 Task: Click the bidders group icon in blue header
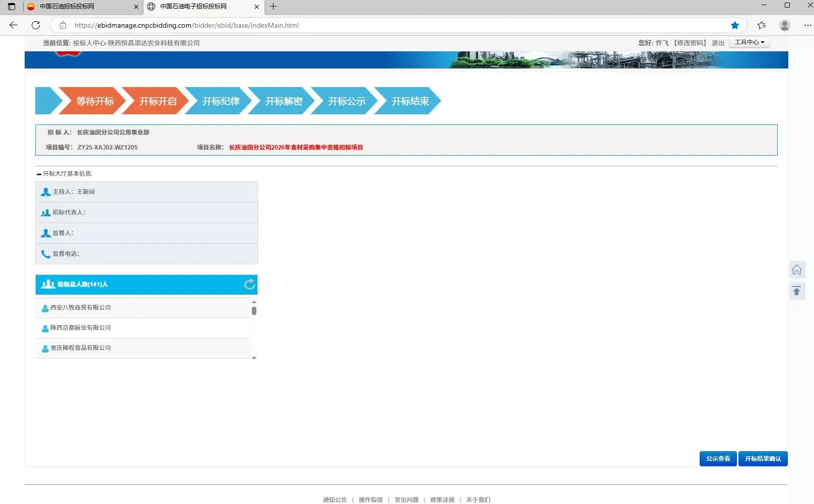[x=48, y=284]
